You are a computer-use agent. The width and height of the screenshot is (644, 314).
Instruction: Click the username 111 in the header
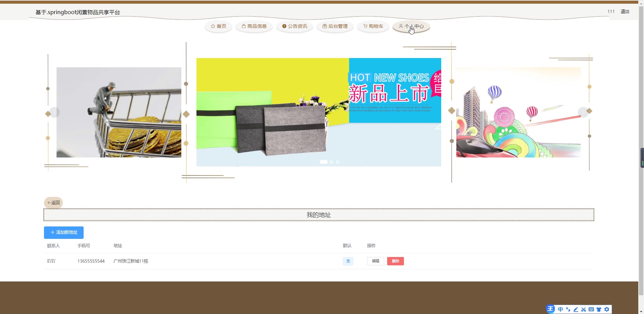click(611, 11)
